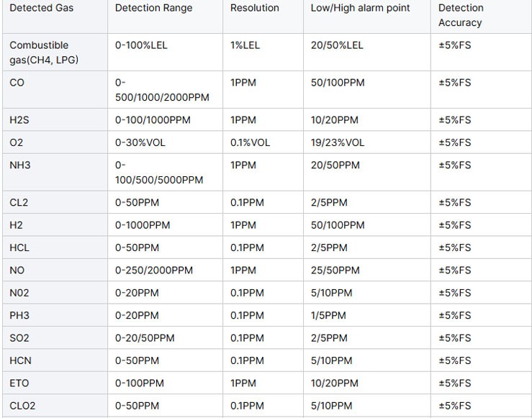This screenshot has width=532, height=418.
Task: Click the PH3 gas cell
Action: point(19,315)
